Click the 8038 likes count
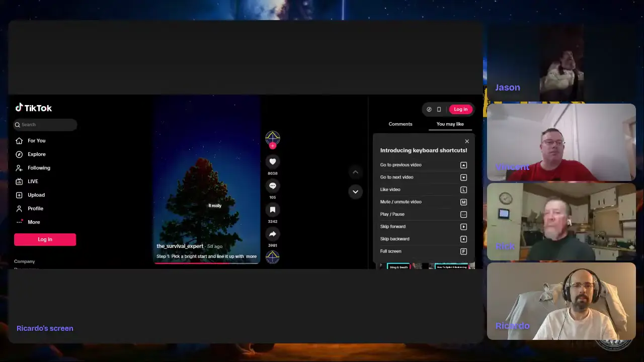The image size is (644, 362). pyautogui.click(x=273, y=173)
